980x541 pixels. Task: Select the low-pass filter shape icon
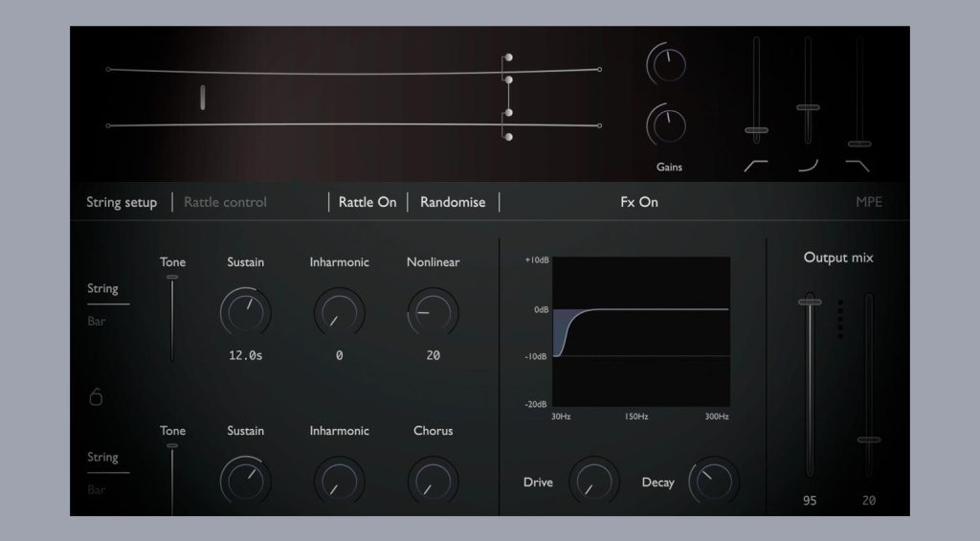857,166
